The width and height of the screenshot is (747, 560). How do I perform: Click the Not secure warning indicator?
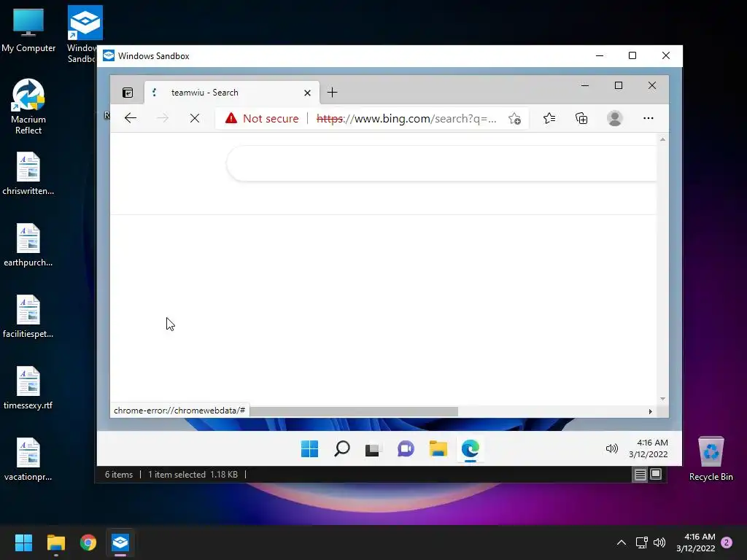(262, 118)
